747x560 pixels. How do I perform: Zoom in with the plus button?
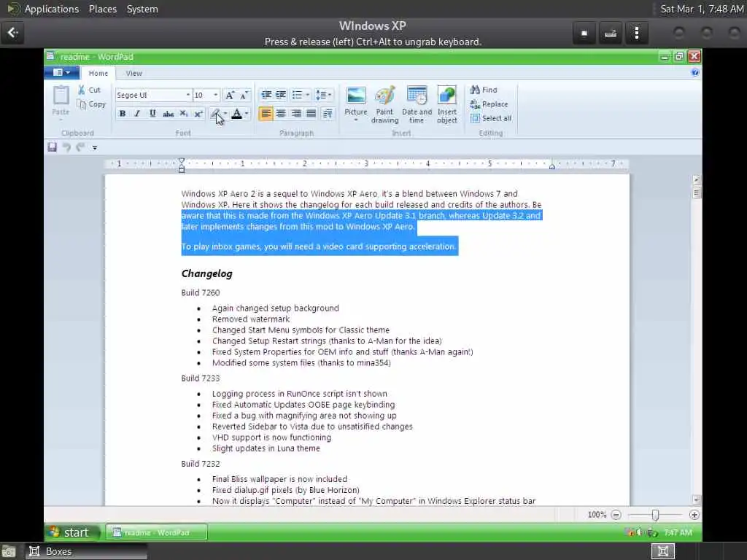(694, 515)
